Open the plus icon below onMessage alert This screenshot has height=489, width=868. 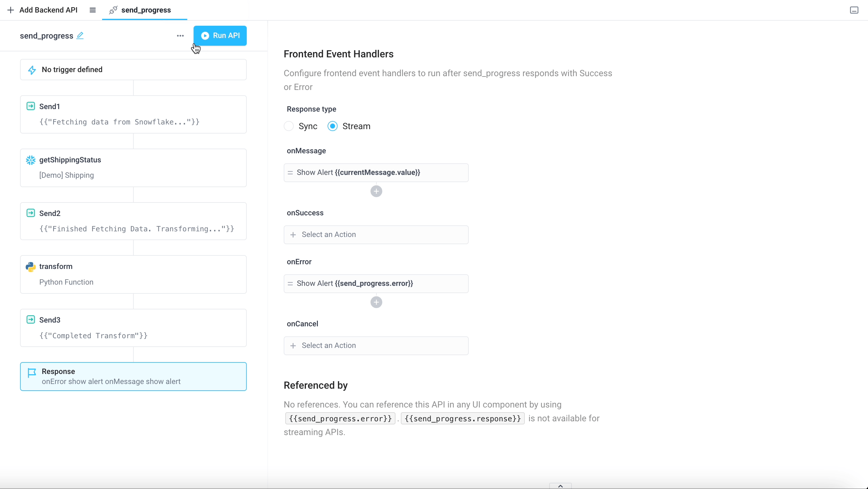coord(376,191)
